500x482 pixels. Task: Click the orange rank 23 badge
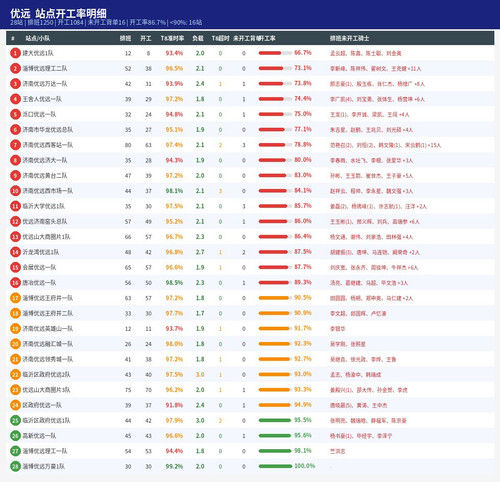pos(15,390)
